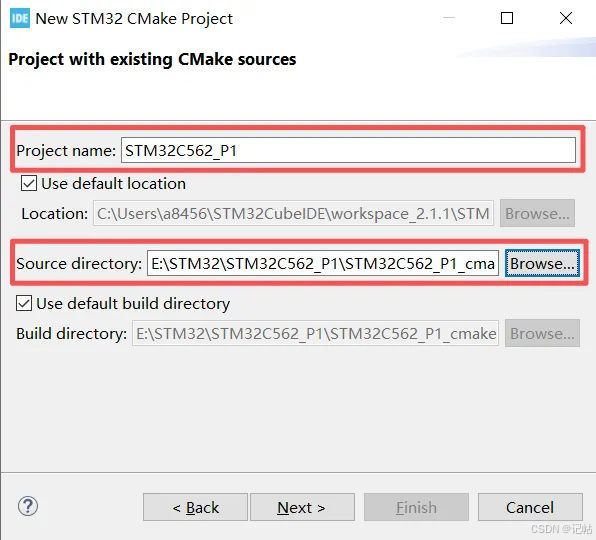Viewport: 596px width, 540px height.
Task: Click the Project with existing CMake sources heading
Action: coord(152,59)
